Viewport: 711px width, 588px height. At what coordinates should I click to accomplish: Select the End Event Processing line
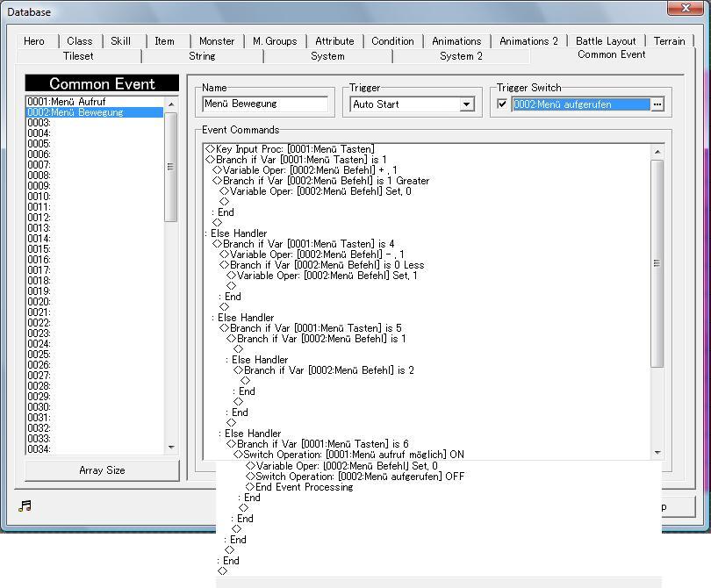click(299, 487)
